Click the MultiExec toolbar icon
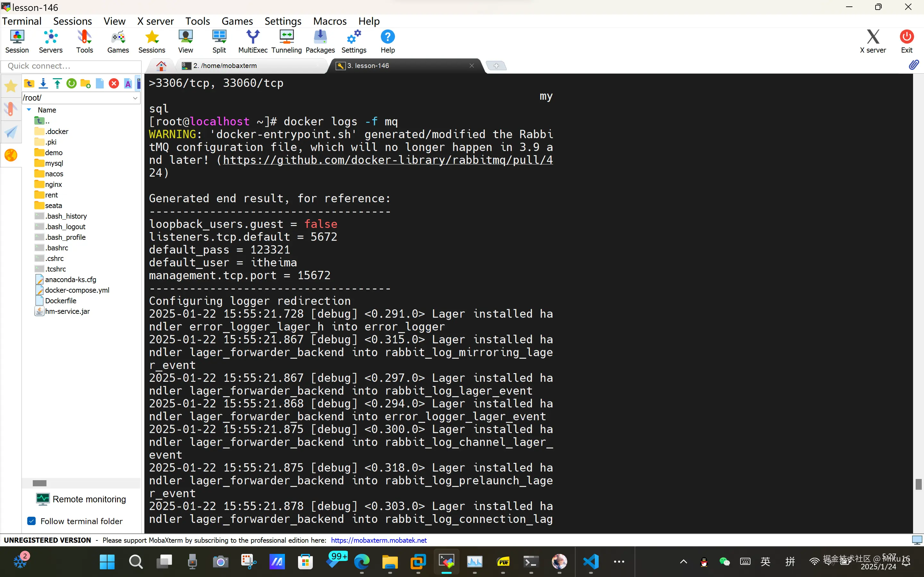This screenshot has width=924, height=577. click(x=253, y=41)
